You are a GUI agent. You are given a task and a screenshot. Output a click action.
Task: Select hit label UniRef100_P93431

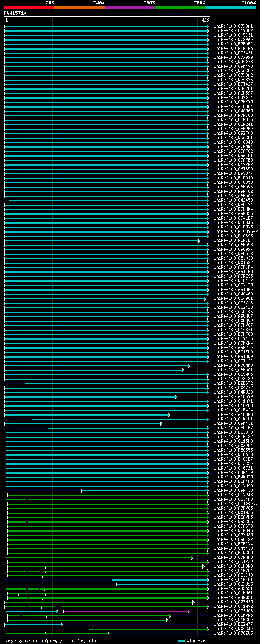click(x=233, y=53)
